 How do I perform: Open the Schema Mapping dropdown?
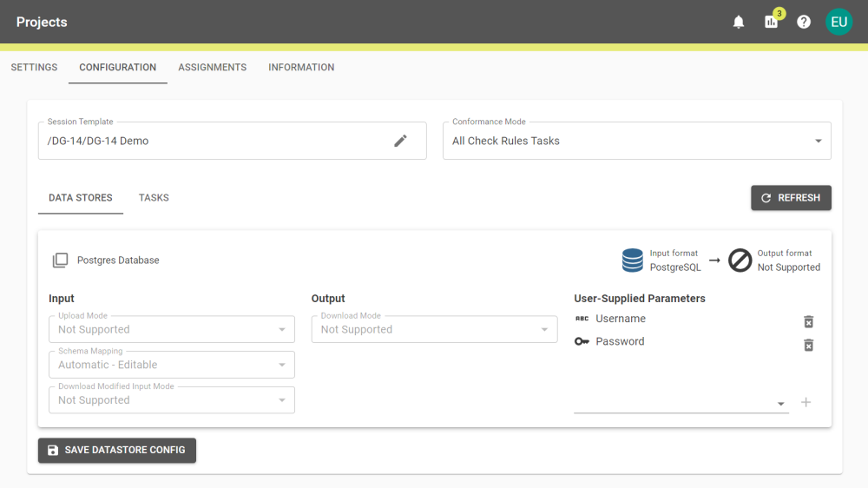[x=172, y=365]
